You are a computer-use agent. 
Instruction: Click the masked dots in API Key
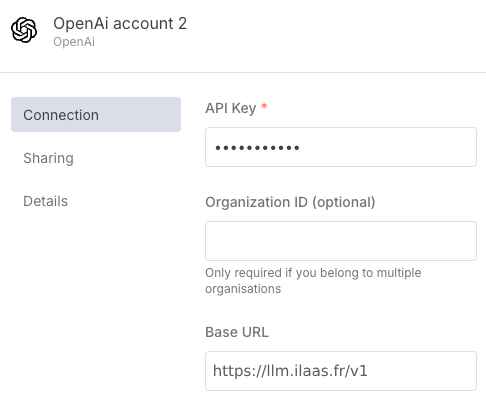coord(257,148)
